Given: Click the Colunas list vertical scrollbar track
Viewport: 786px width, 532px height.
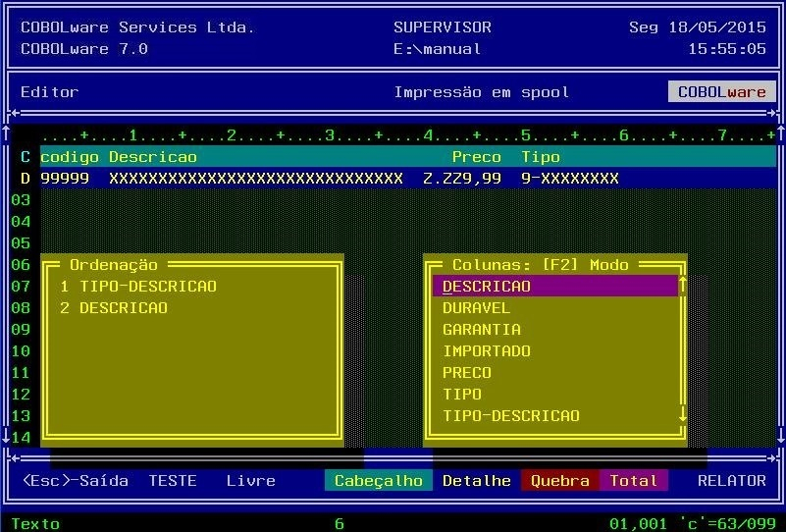Looking at the screenshot, I should (x=682, y=350).
